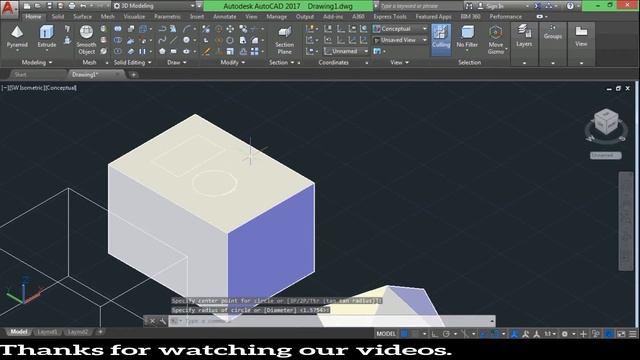Viewport: 640px width, 360px height.
Task: Click the Smooth Object mesh tool
Action: (86, 40)
